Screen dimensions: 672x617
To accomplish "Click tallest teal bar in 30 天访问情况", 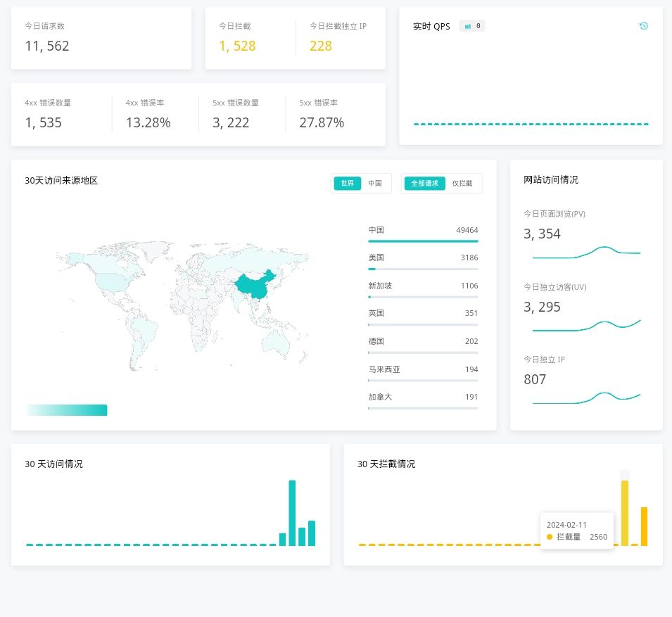I will (292, 513).
